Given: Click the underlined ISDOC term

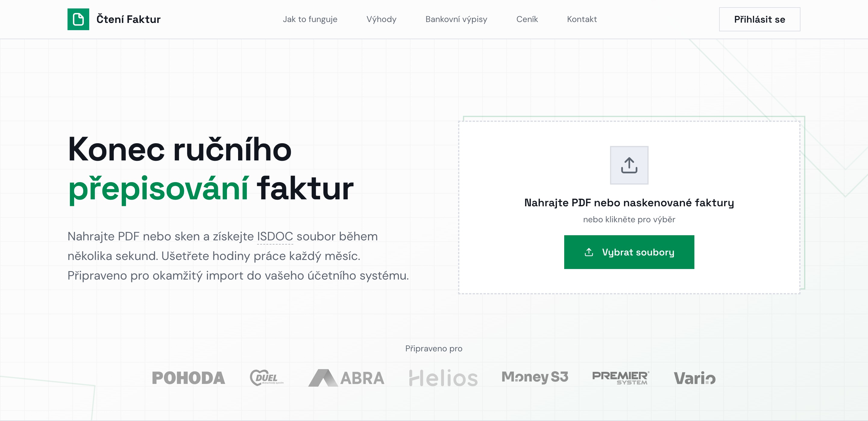Looking at the screenshot, I should (275, 236).
